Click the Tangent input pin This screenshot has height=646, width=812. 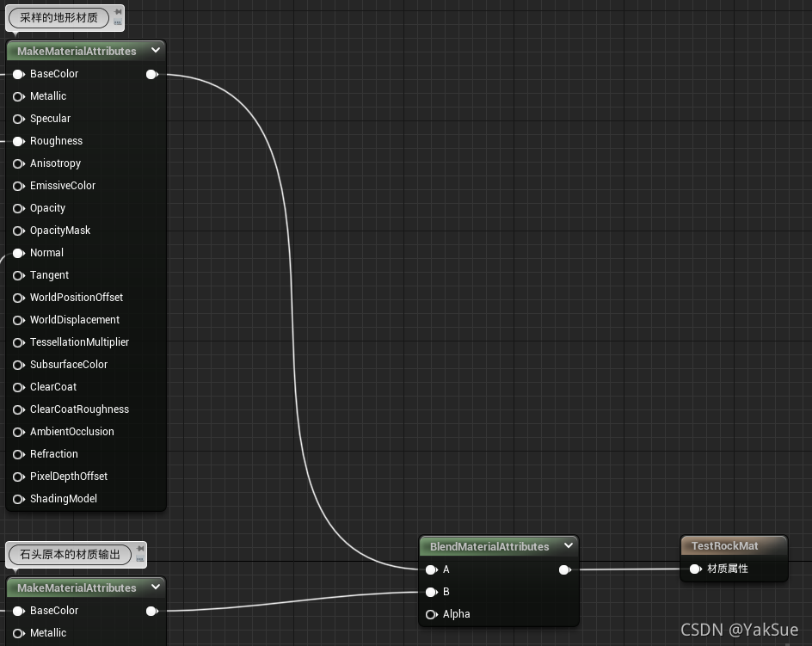pyautogui.click(x=19, y=275)
